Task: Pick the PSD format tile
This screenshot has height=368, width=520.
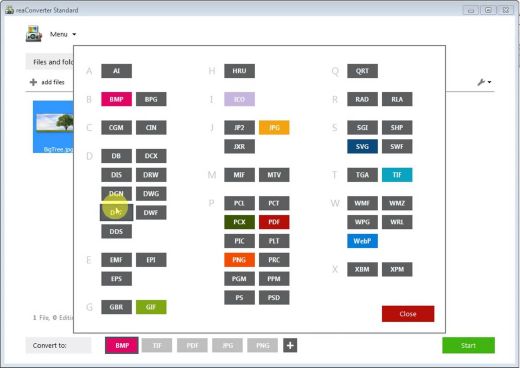Action: coord(274,298)
